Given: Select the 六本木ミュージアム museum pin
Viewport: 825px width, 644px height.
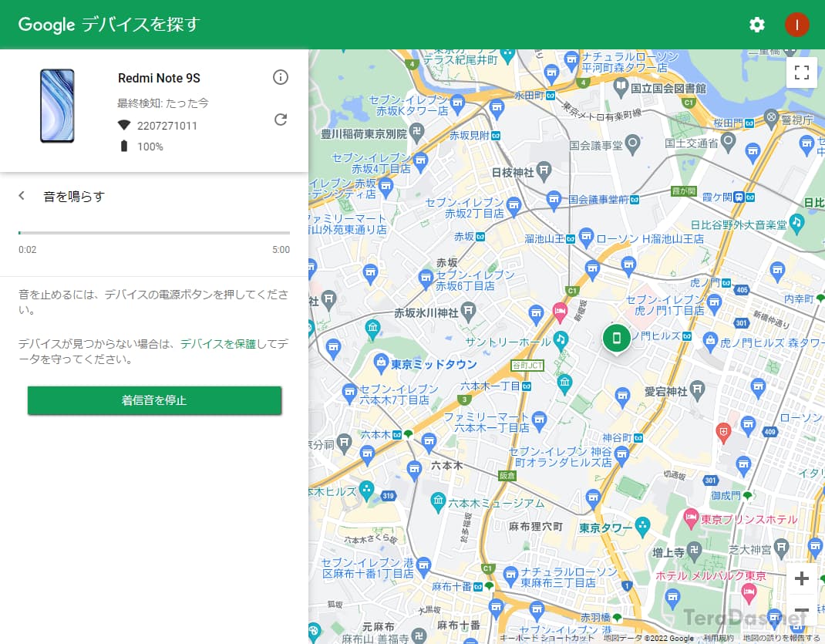Looking at the screenshot, I should pos(438,501).
